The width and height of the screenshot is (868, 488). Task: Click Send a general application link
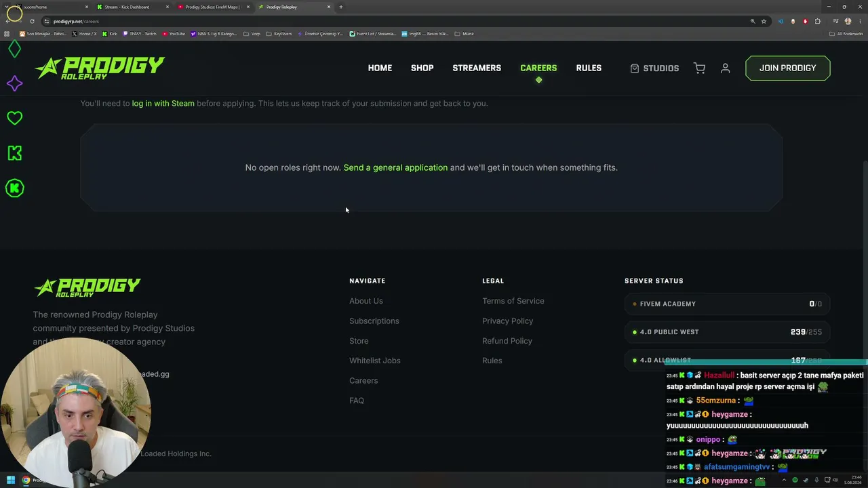point(395,167)
